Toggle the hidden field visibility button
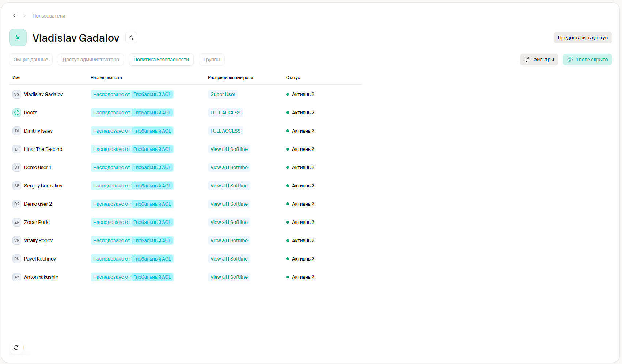The height and width of the screenshot is (364, 622). [x=587, y=60]
